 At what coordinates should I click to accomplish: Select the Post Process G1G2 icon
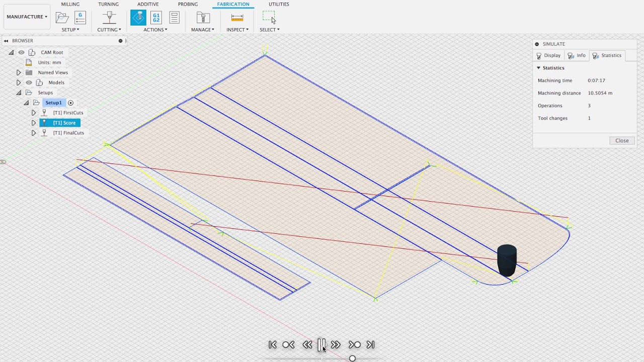(156, 18)
